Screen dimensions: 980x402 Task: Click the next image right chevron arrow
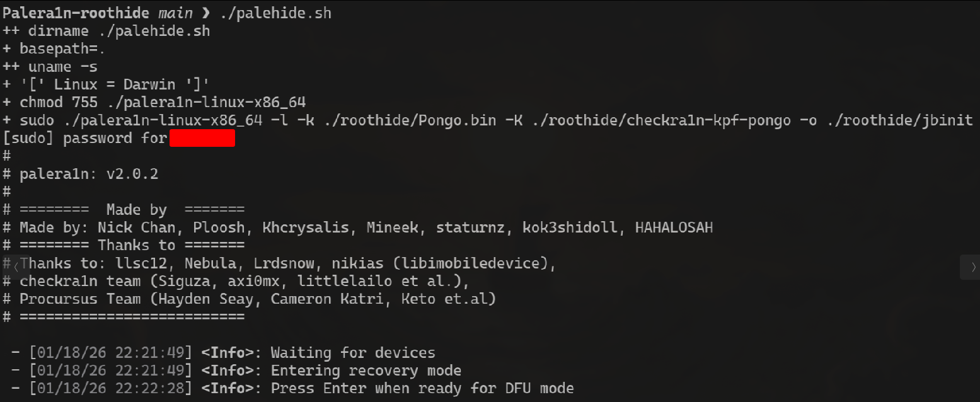969,267
